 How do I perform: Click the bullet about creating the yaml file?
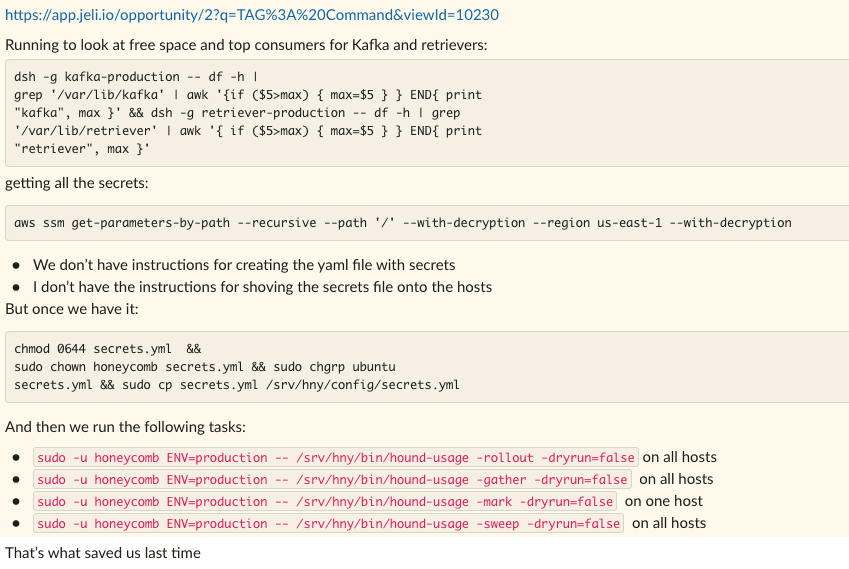coord(244,265)
